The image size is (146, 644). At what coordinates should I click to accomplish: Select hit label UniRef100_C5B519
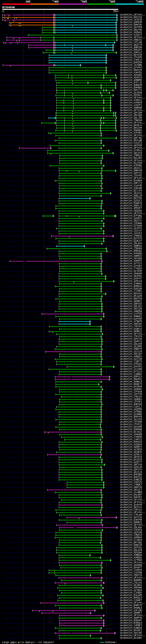coord(131,156)
